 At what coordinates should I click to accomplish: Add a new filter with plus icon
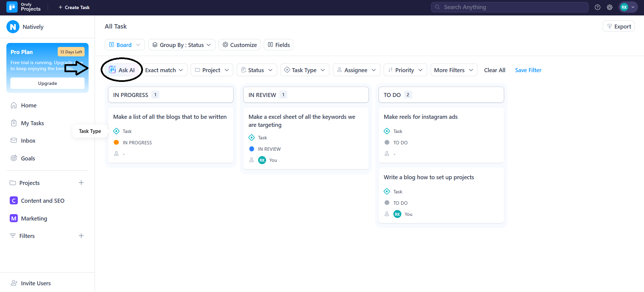pos(81,236)
